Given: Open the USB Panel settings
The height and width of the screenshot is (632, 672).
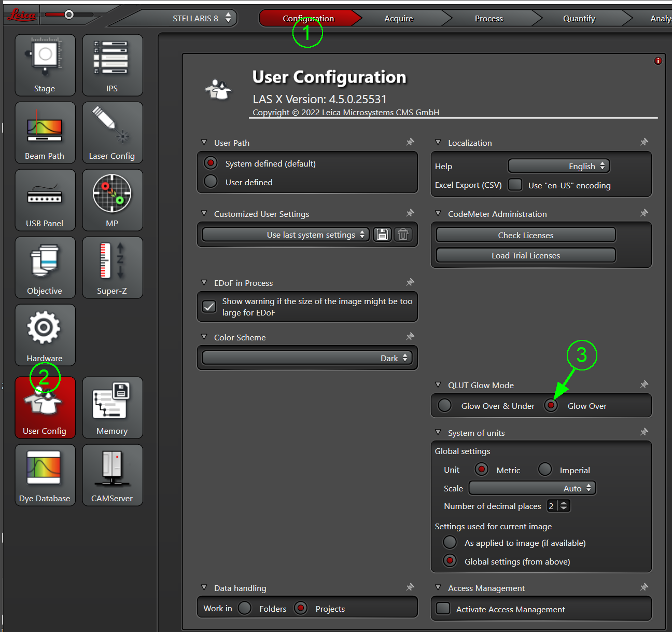Looking at the screenshot, I should (x=45, y=200).
